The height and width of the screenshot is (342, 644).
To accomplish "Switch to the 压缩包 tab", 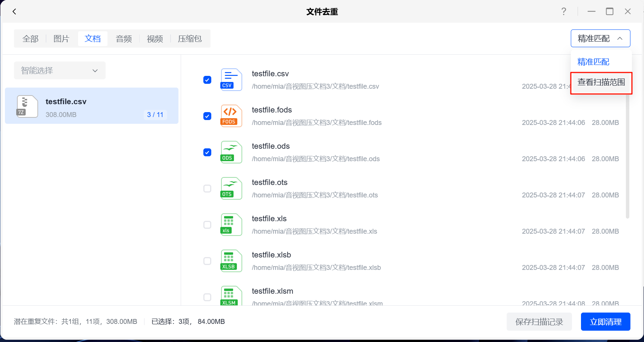I will coord(190,39).
